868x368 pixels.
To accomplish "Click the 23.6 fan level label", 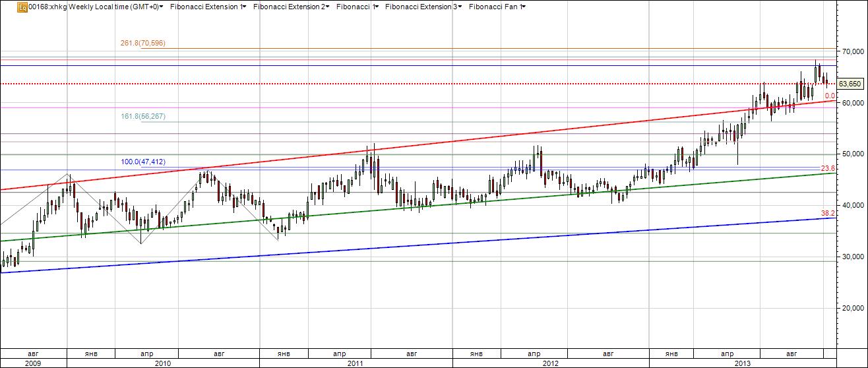I will click(x=828, y=169).
